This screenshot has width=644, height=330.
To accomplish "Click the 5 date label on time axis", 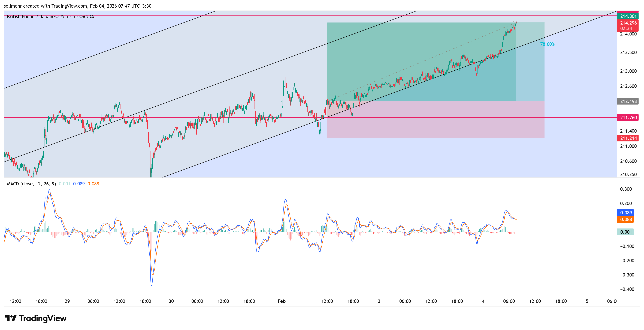I will point(587,301).
